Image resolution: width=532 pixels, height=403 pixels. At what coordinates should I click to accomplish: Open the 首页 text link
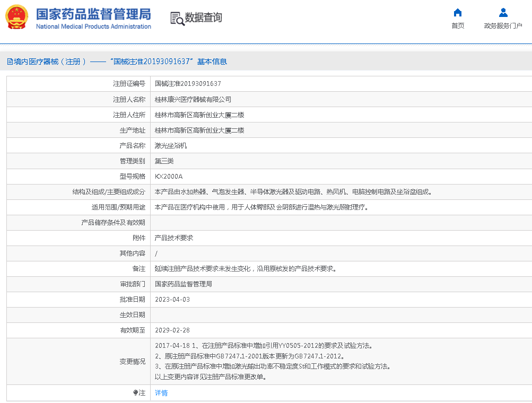457,26
